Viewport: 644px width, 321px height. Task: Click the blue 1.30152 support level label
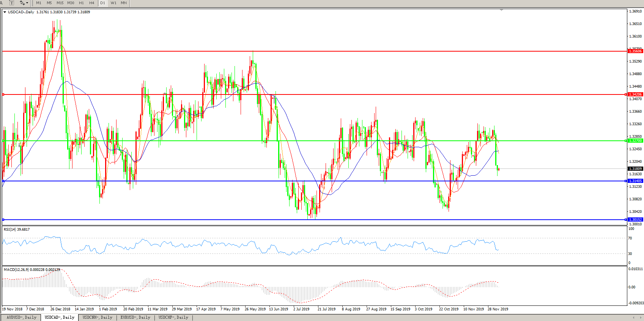(x=635, y=220)
